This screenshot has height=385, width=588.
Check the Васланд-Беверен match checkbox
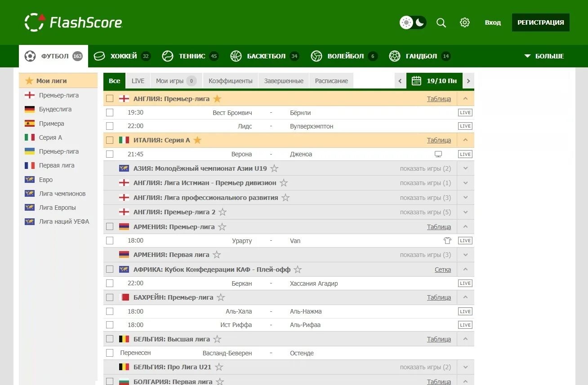pyautogui.click(x=110, y=353)
